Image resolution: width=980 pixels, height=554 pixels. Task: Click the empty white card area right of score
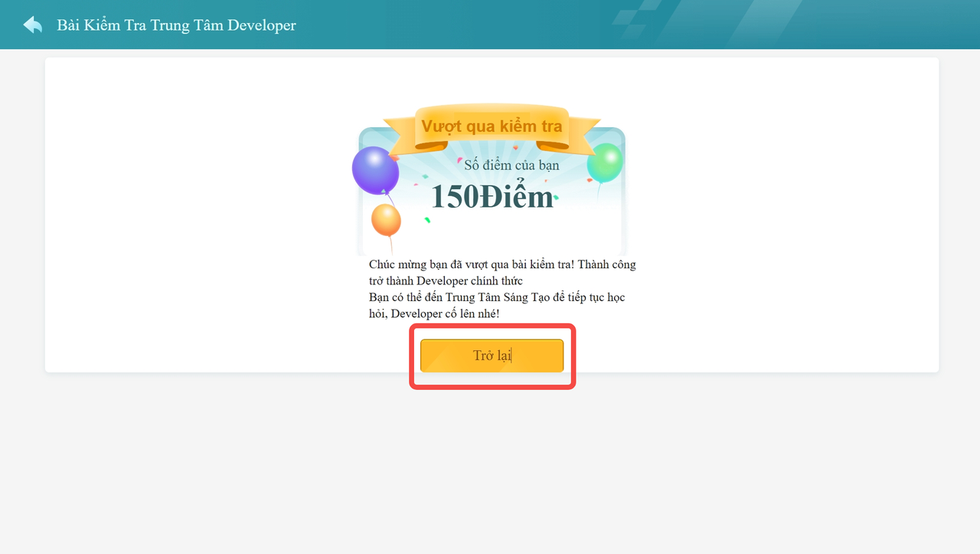[781, 215]
